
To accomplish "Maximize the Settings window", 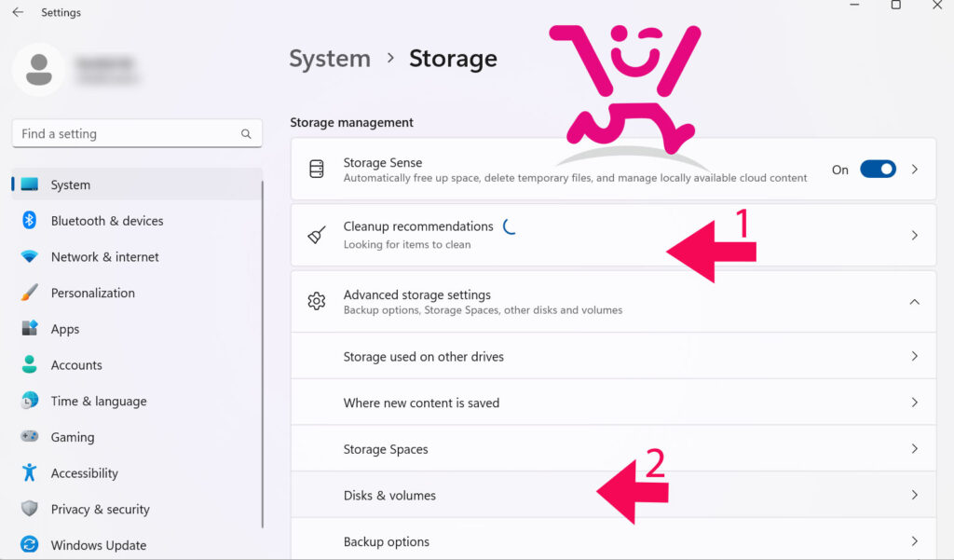I will (x=895, y=5).
